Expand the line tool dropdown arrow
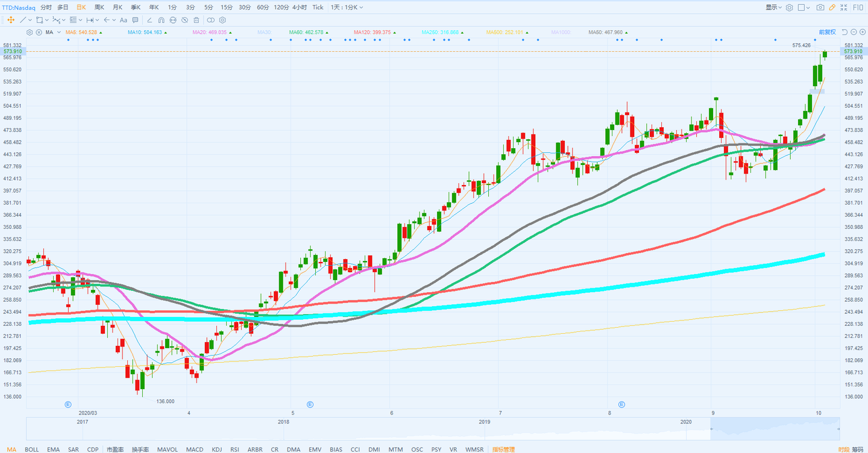 click(x=30, y=20)
